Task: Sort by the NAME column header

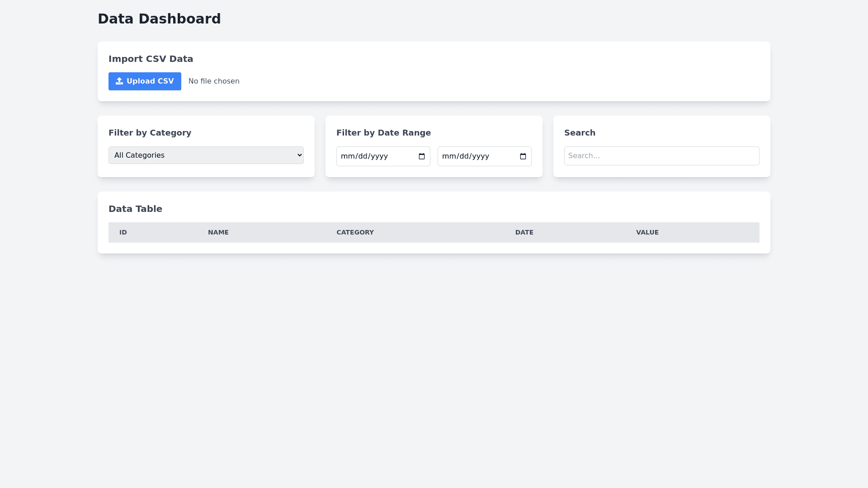Action: (218, 232)
